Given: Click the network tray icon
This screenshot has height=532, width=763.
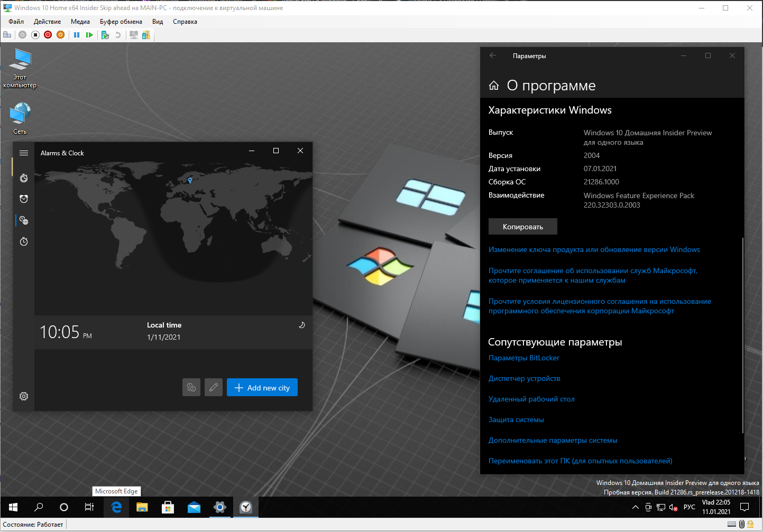Looking at the screenshot, I should pos(661,507).
